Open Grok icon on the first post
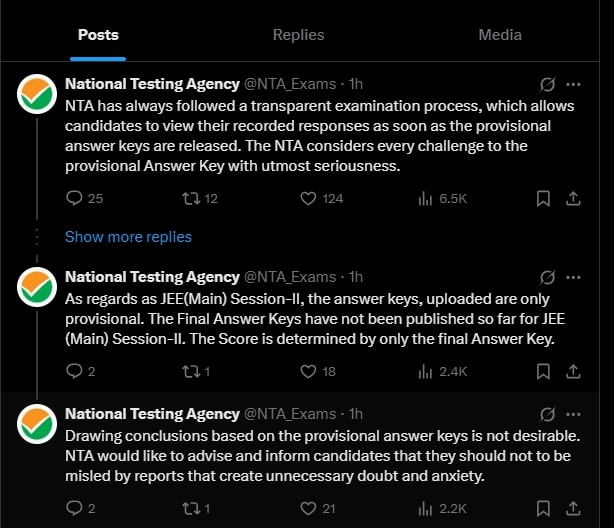614x528 pixels. click(x=547, y=84)
